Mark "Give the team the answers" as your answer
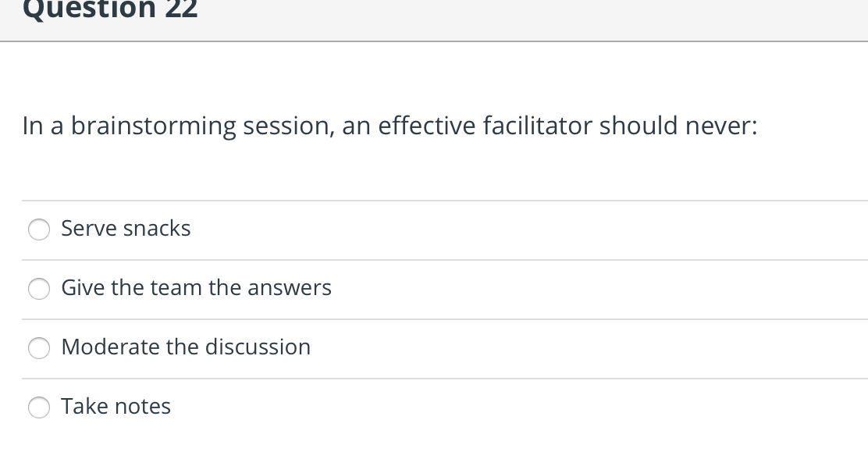 (38, 290)
